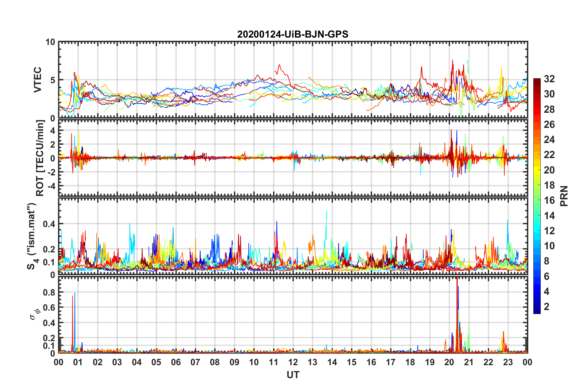Click x-axis hour label 07
This screenshot has height=392, width=586.
click(195, 362)
